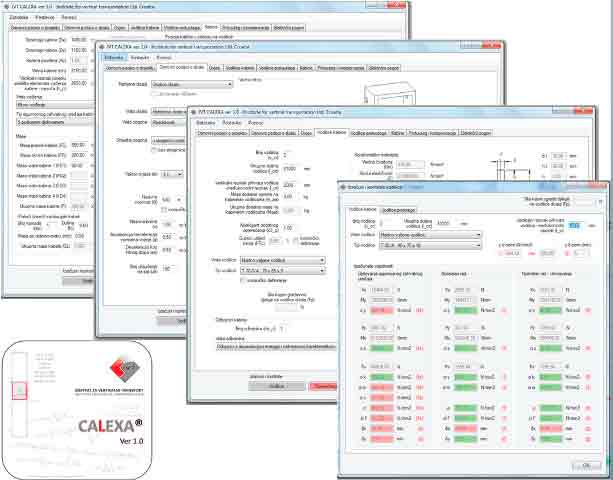Open Postavke menu in the back-most window
This screenshot has height=480, width=613.
pos(45,17)
